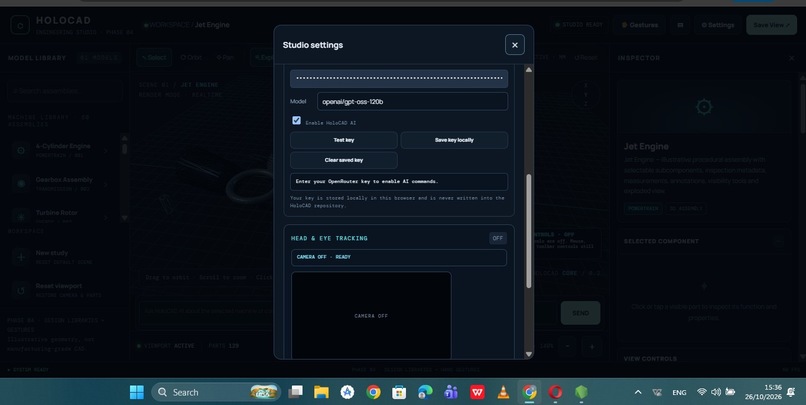This screenshot has width=806, height=405.
Task: Click the Jet Engine gear thumbnail in Inspector
Action: pos(704,107)
